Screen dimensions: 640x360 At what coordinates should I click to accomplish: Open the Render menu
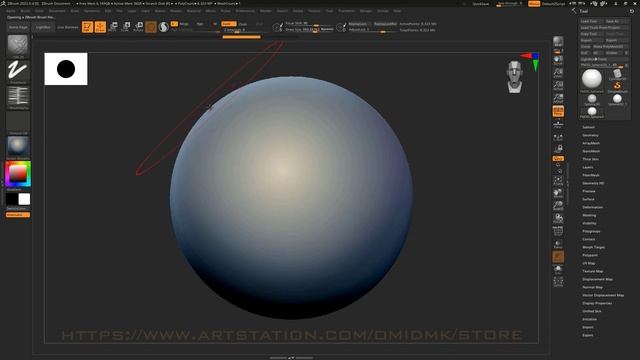tap(265, 11)
